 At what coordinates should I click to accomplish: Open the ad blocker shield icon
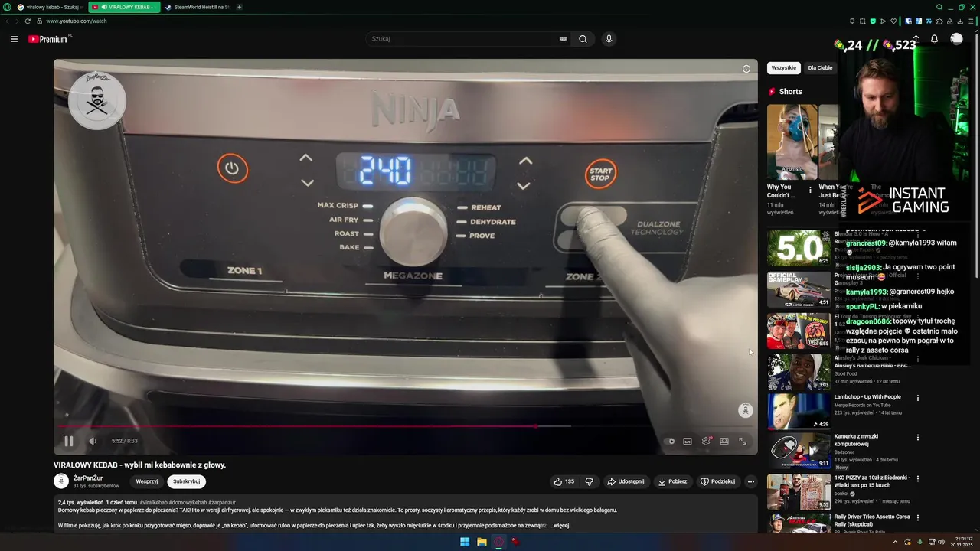click(x=873, y=21)
